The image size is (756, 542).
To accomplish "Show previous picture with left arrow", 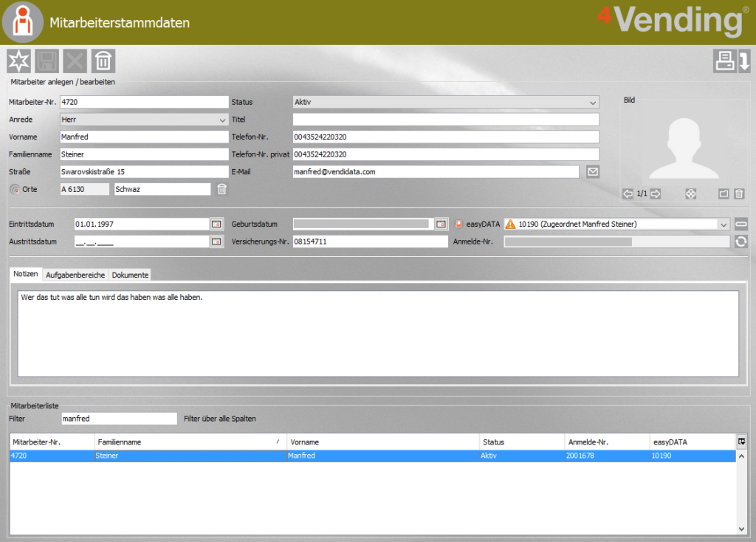I will click(628, 194).
